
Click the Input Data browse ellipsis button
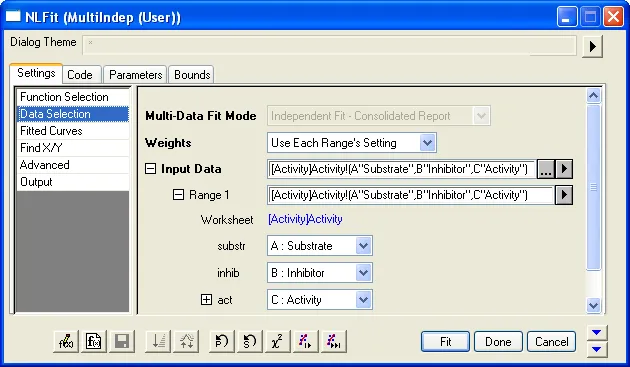tap(546, 169)
